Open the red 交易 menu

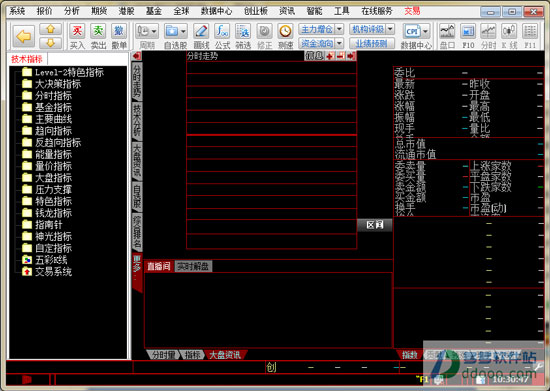click(x=412, y=11)
